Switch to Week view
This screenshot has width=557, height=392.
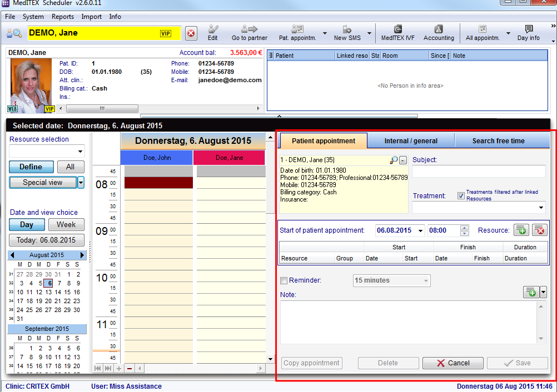tap(66, 224)
